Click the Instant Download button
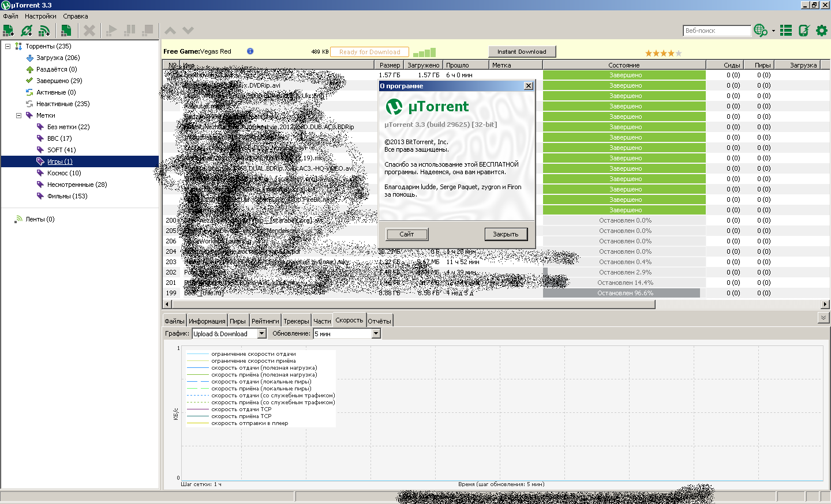Screen dimensions: 831x504 [x=522, y=51]
